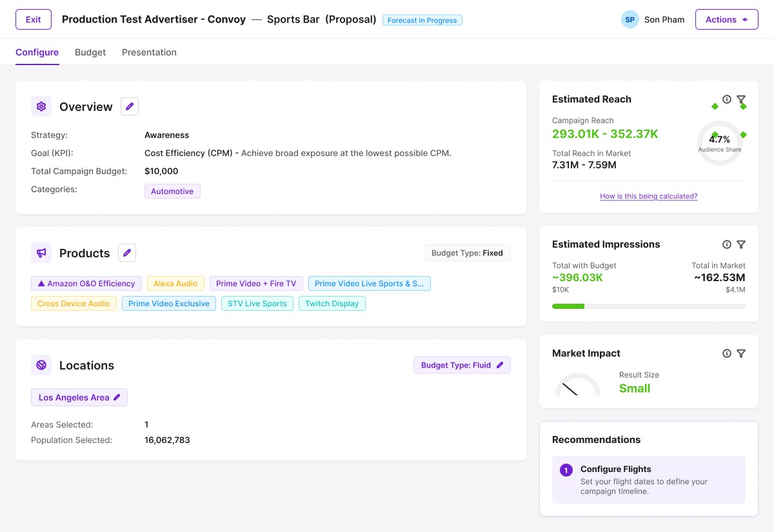Click the Budget Type: Fixed label
This screenshot has height=532, width=774.
click(x=467, y=253)
